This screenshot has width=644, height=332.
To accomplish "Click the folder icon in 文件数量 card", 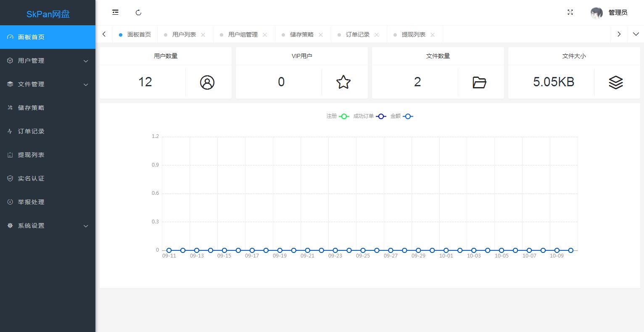I will tap(479, 82).
